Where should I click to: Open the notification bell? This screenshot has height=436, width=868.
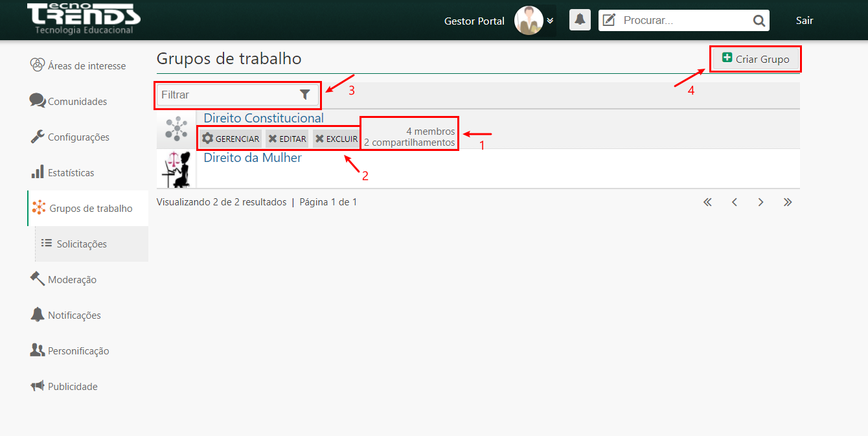[x=580, y=19]
